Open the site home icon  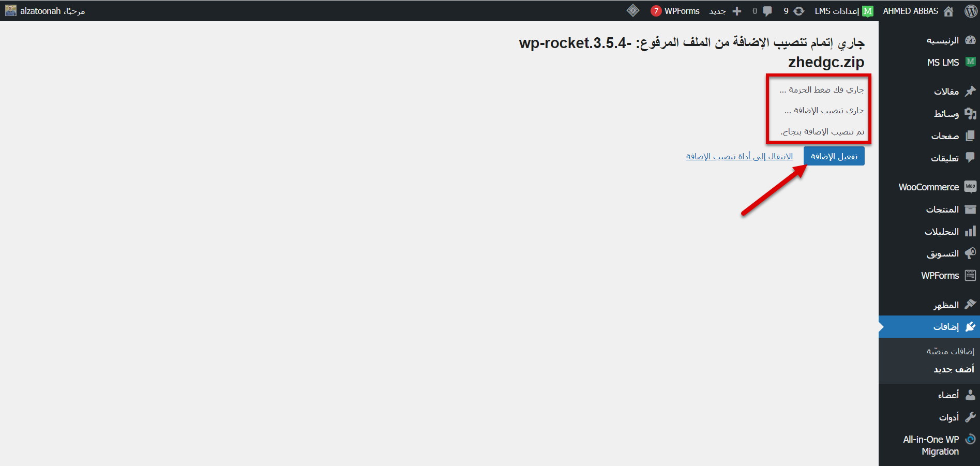pos(948,11)
